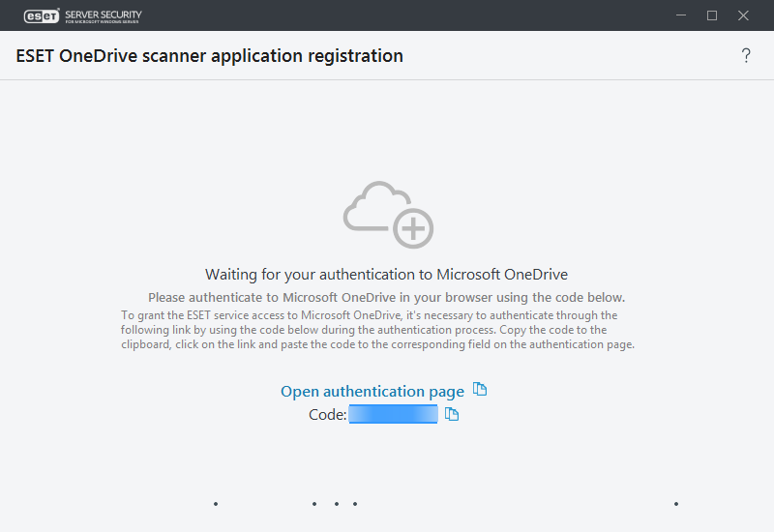Click the rightmost loading progress dot
The height and width of the screenshot is (532, 774).
click(x=676, y=504)
